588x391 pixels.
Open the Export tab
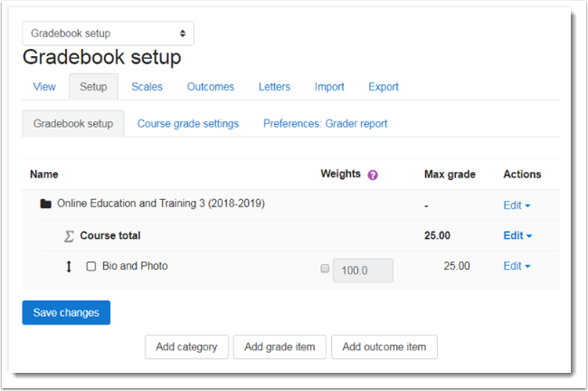pos(384,87)
